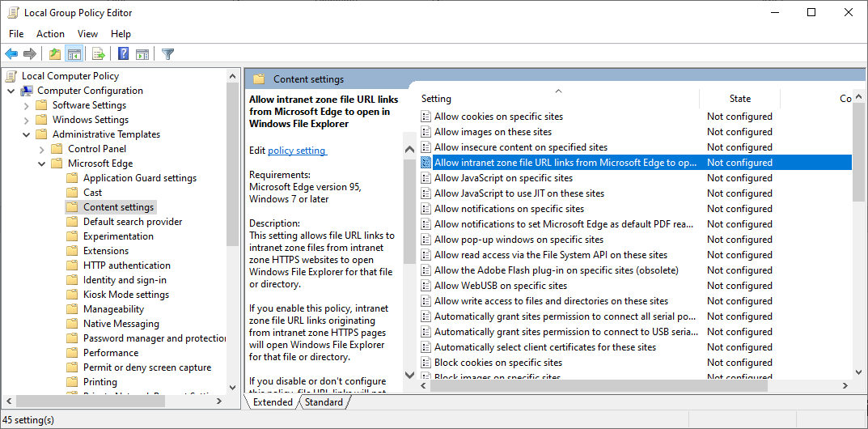This screenshot has height=429, width=868.
Task: Sort list by the State column header
Action: 739,99
